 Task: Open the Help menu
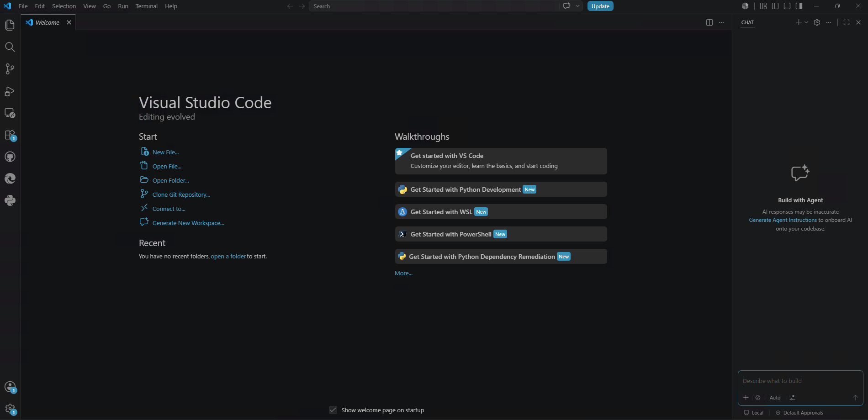click(x=171, y=6)
